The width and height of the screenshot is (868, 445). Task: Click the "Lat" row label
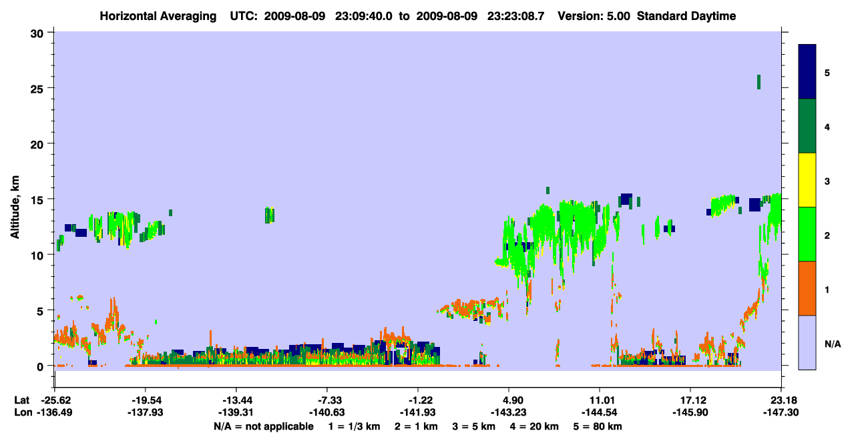pos(22,400)
